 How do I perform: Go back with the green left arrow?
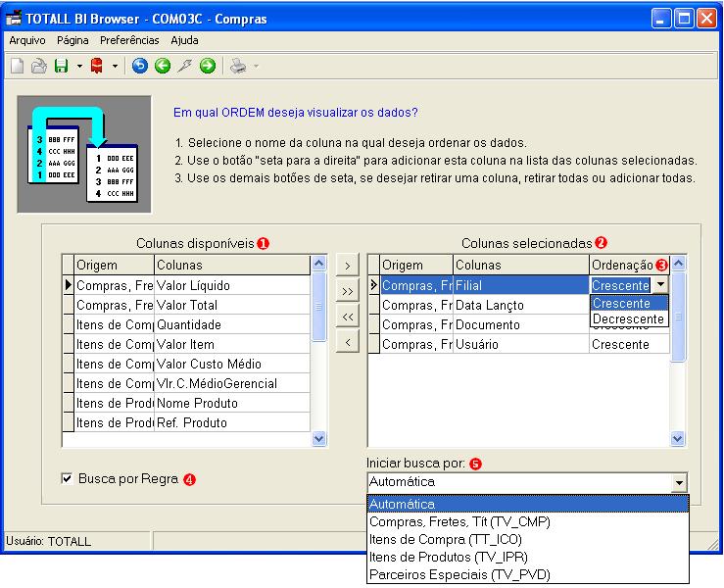click(x=163, y=66)
